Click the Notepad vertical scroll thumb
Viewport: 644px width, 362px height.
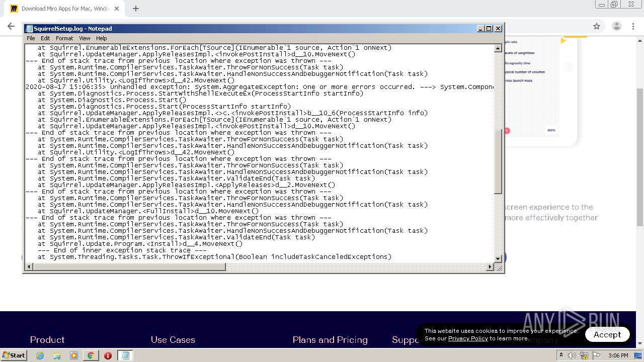(x=498, y=161)
